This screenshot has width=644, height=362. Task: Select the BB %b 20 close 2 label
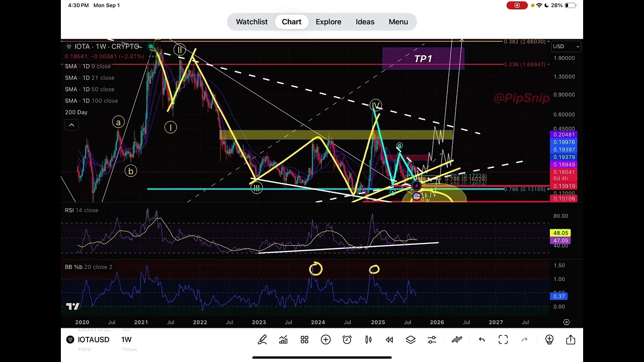89,267
